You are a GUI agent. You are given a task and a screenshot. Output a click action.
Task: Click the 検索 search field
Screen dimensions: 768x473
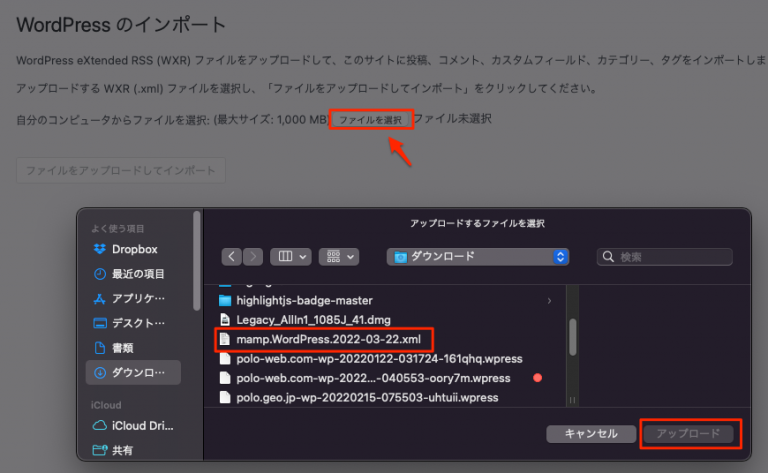coord(665,257)
